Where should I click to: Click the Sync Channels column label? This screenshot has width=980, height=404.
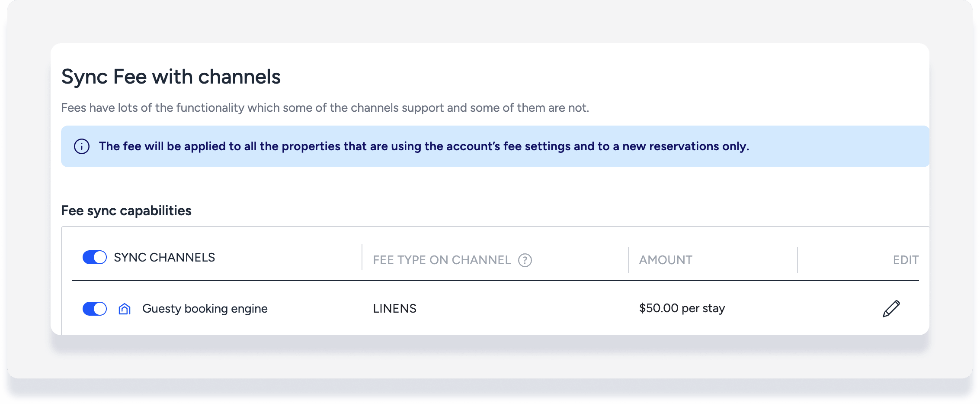pyautogui.click(x=164, y=258)
